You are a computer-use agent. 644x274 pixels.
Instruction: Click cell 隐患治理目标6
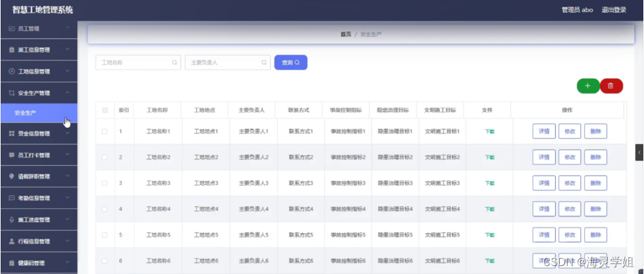pyautogui.click(x=395, y=261)
